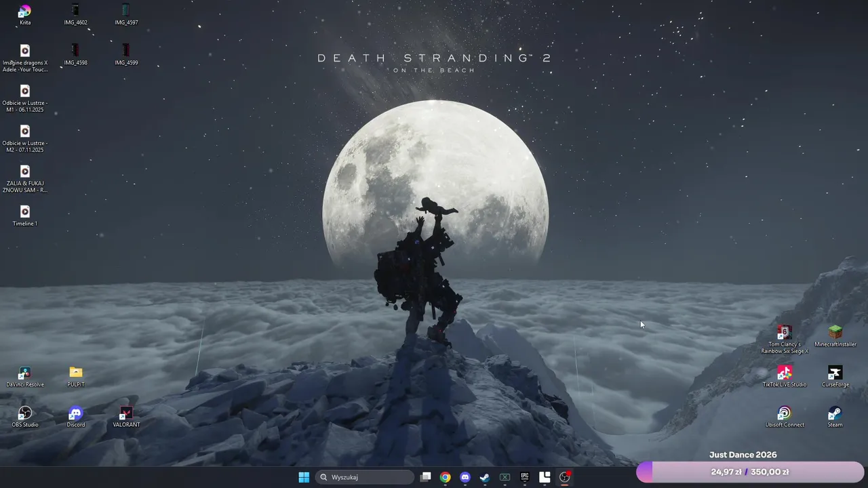The height and width of the screenshot is (488, 868).
Task: Select the VALORANT desktop shortcut
Action: coord(126,417)
